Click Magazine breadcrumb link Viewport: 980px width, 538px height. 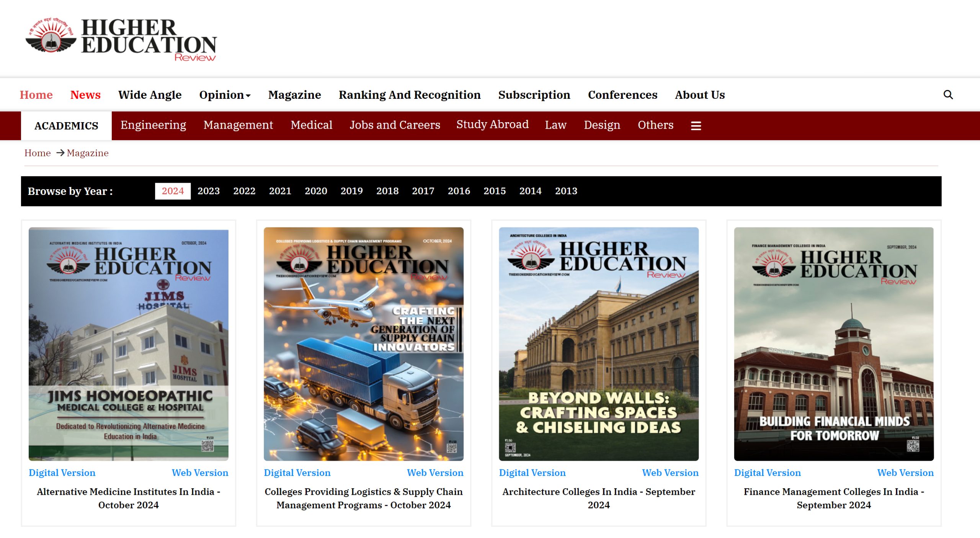tap(88, 153)
